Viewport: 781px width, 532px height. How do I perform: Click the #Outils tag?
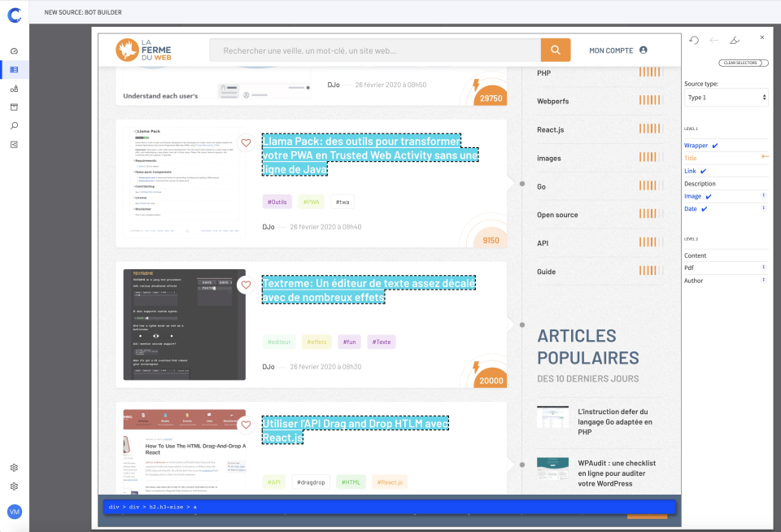coord(277,202)
